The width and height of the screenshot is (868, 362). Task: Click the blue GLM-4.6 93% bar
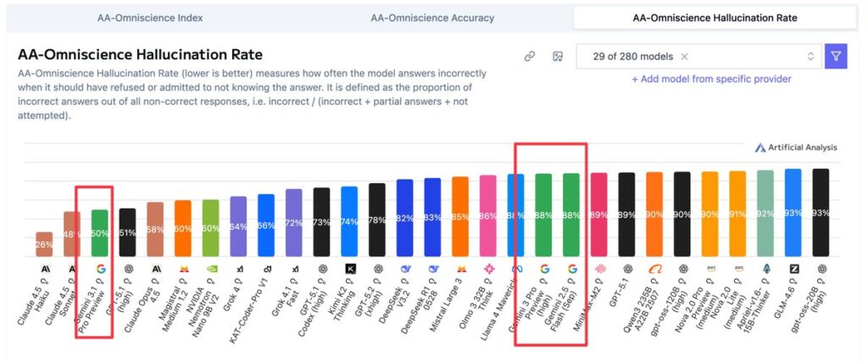[x=793, y=212]
